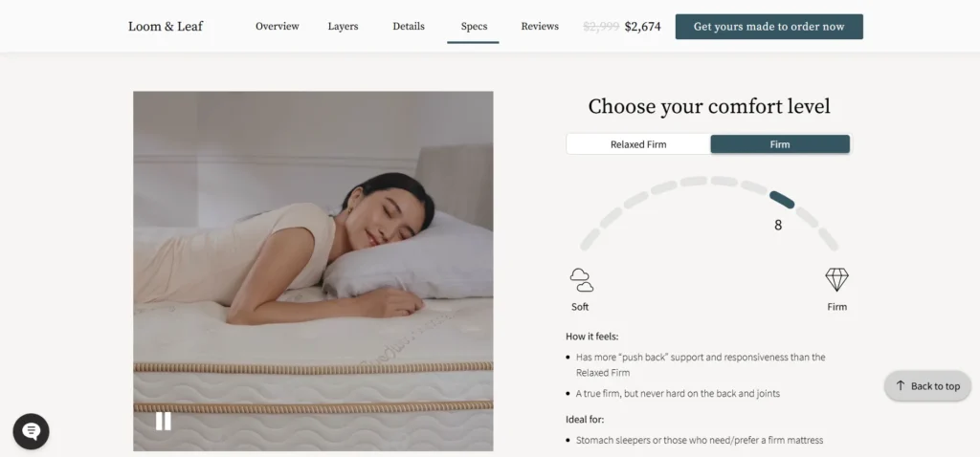Click the Back to top button

[x=927, y=386]
